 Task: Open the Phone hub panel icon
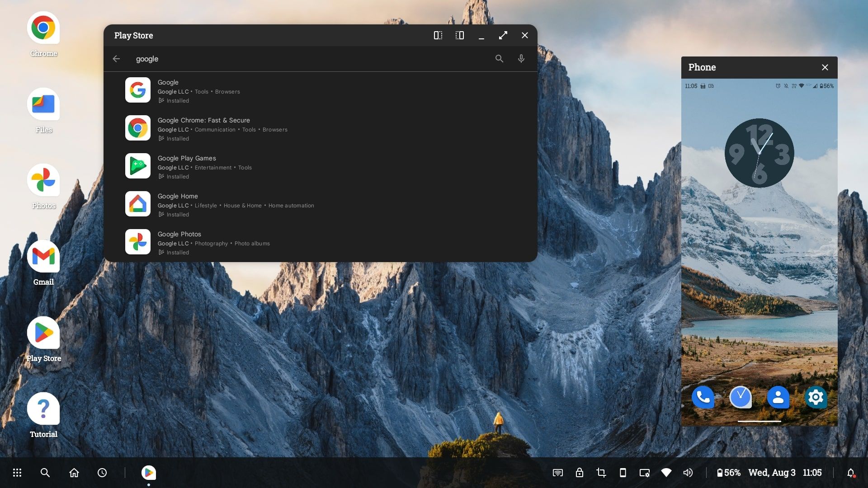tap(622, 473)
